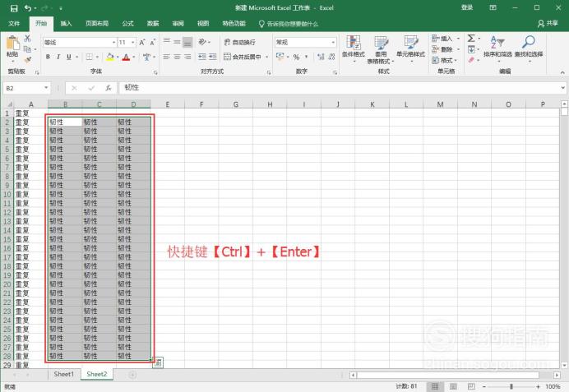The height and width of the screenshot is (392, 569).
Task: Switch to Data (数据) tab
Action: click(x=153, y=24)
